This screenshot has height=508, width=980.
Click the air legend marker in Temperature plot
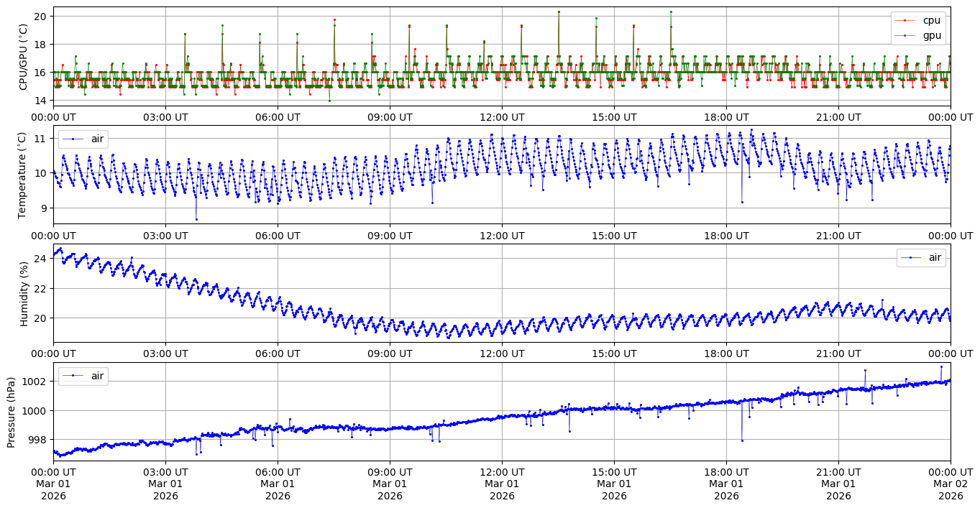(x=74, y=138)
